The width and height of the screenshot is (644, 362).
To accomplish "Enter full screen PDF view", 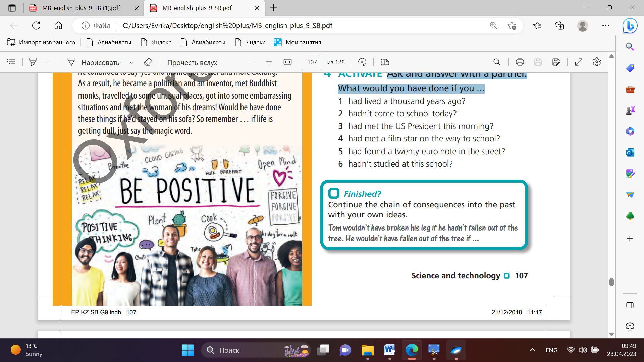I will pyautogui.click(x=578, y=62).
